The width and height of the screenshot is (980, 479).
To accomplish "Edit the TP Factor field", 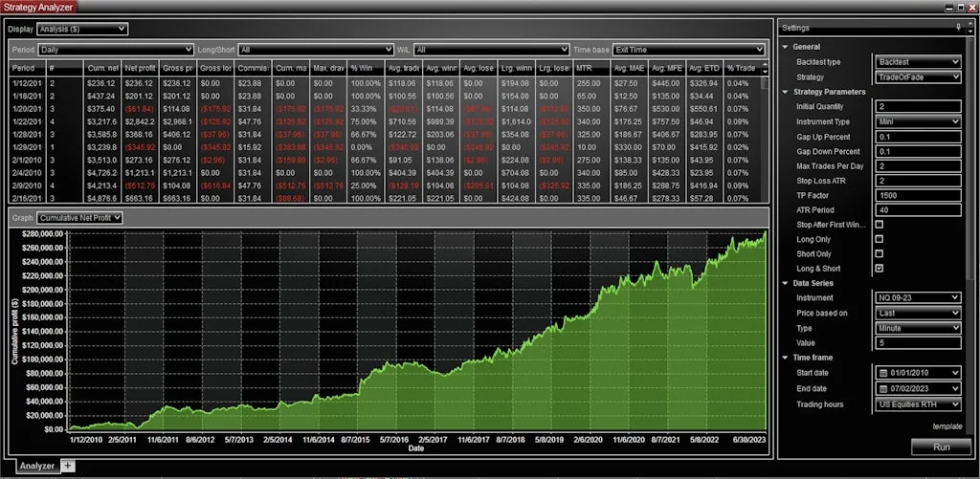I will [x=918, y=195].
